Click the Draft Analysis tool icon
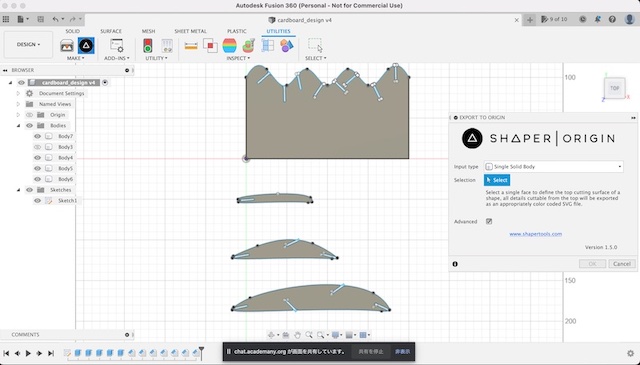 [x=249, y=46]
